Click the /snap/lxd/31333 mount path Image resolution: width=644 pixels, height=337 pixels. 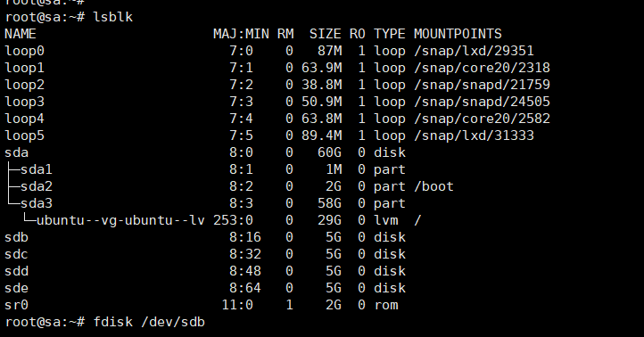point(474,136)
